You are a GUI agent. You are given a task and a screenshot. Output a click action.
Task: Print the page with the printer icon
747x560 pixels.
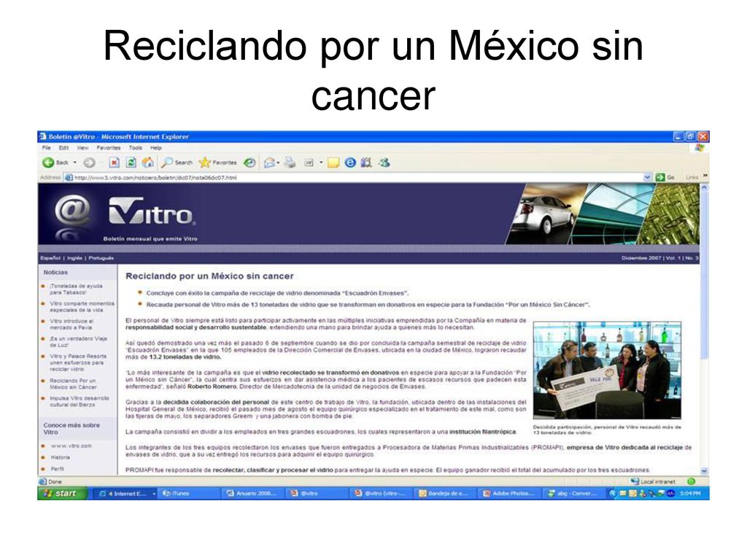click(x=290, y=163)
